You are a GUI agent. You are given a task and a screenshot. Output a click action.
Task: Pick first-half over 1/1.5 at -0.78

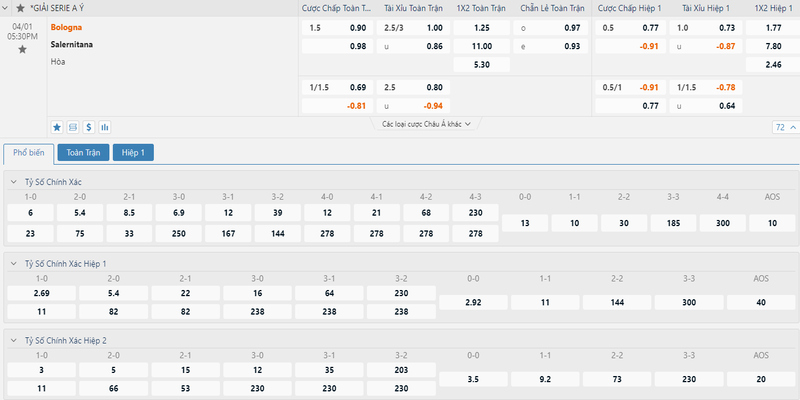[x=706, y=87]
